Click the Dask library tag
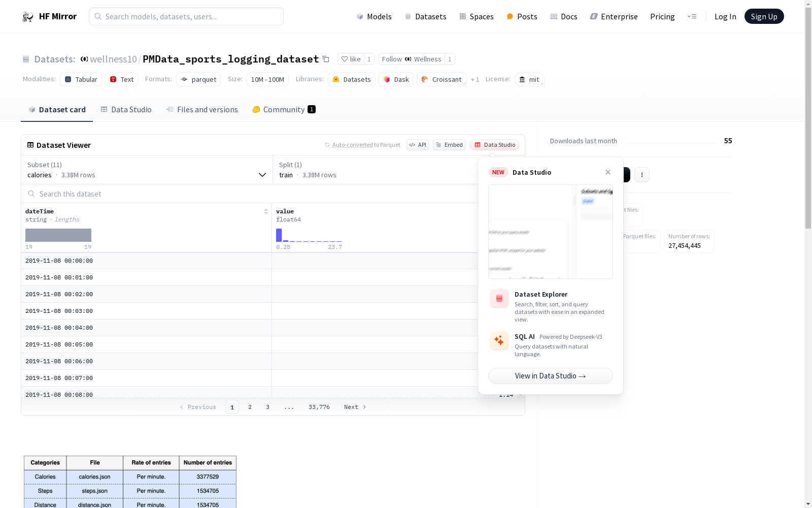The width and height of the screenshot is (812, 508). pyautogui.click(x=396, y=79)
